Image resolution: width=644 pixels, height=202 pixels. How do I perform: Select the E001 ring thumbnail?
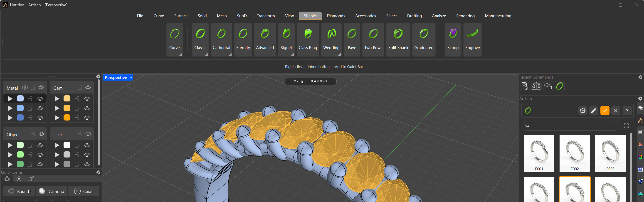pyautogui.click(x=539, y=153)
